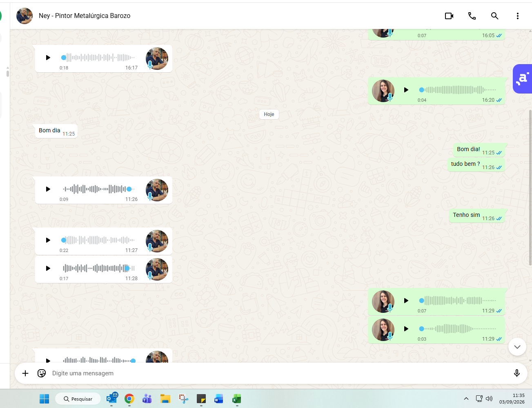Record a voice message with microphone
This screenshot has width=532, height=408.
point(517,373)
